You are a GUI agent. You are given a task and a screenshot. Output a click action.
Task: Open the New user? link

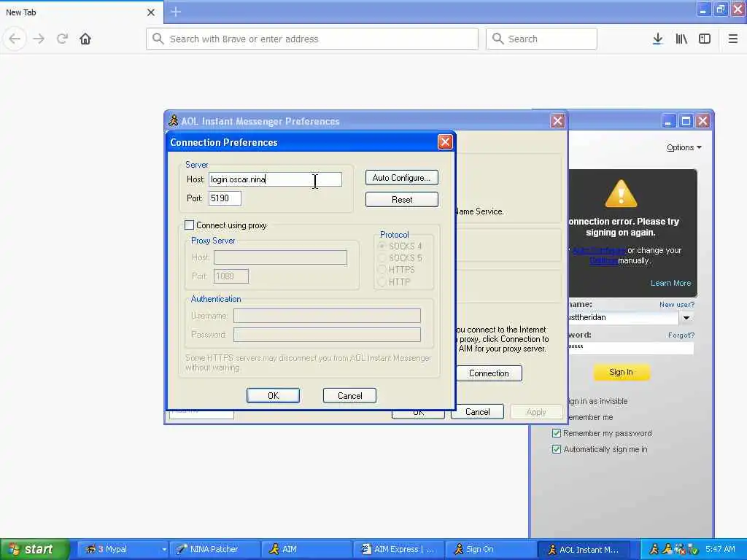[677, 305]
